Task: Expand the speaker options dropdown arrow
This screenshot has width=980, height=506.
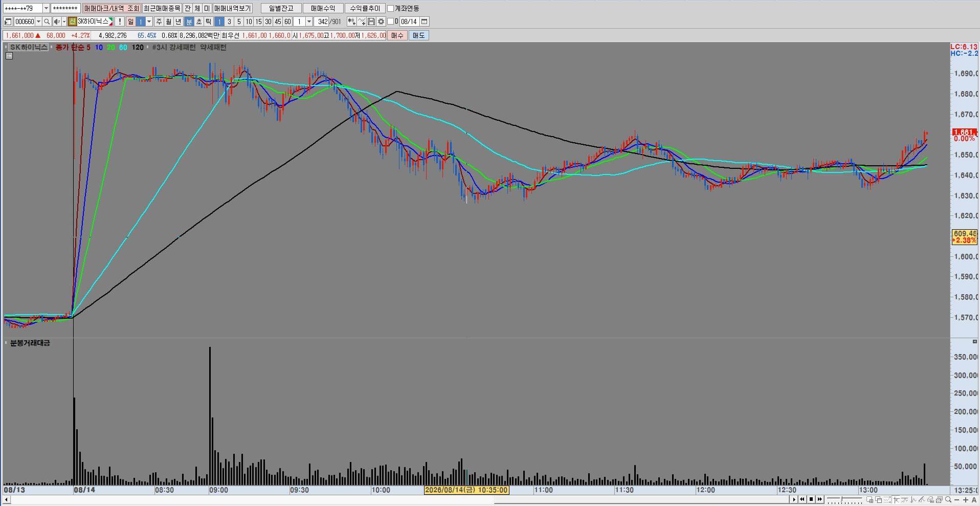Action: pos(64,21)
